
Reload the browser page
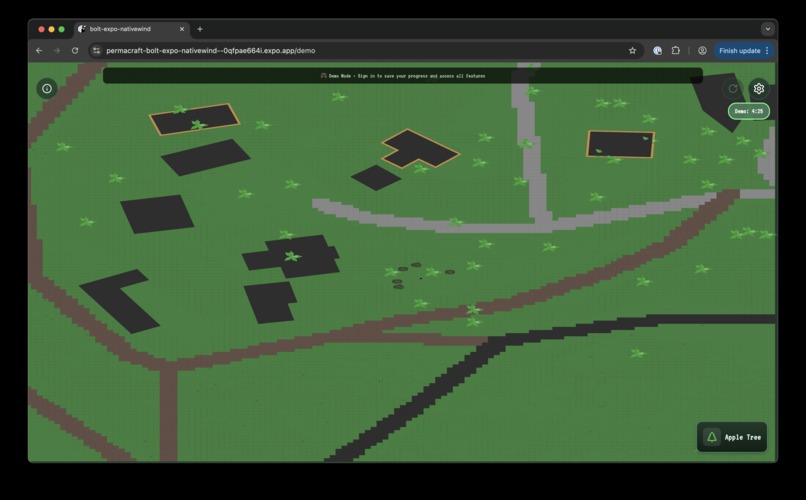(x=75, y=50)
